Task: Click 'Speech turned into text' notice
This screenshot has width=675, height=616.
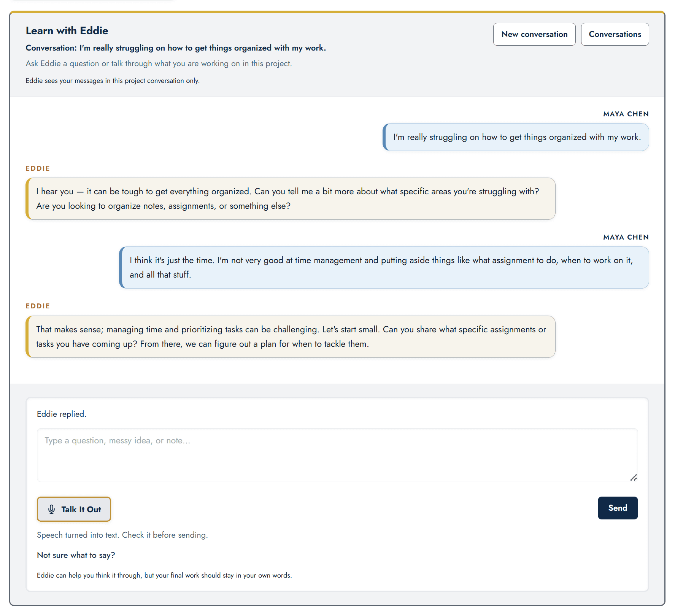Action: coord(122,535)
